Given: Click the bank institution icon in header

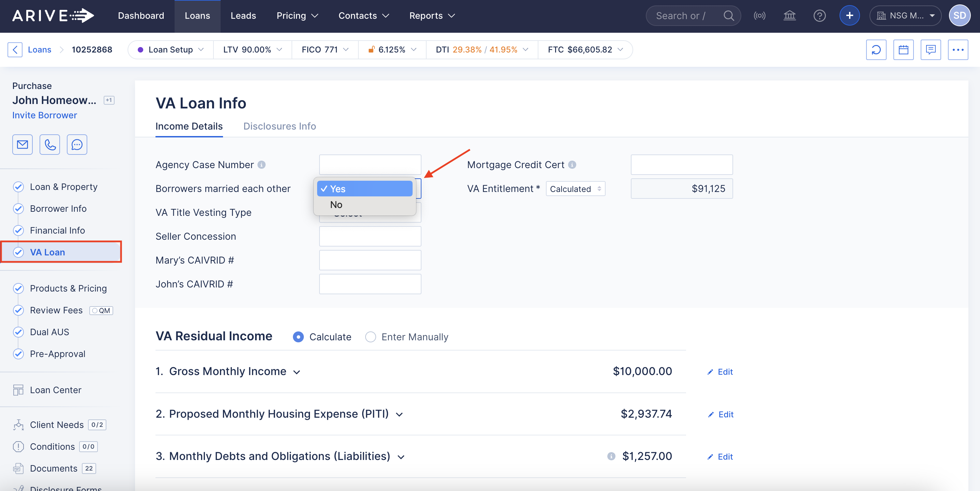Looking at the screenshot, I should coord(789,16).
